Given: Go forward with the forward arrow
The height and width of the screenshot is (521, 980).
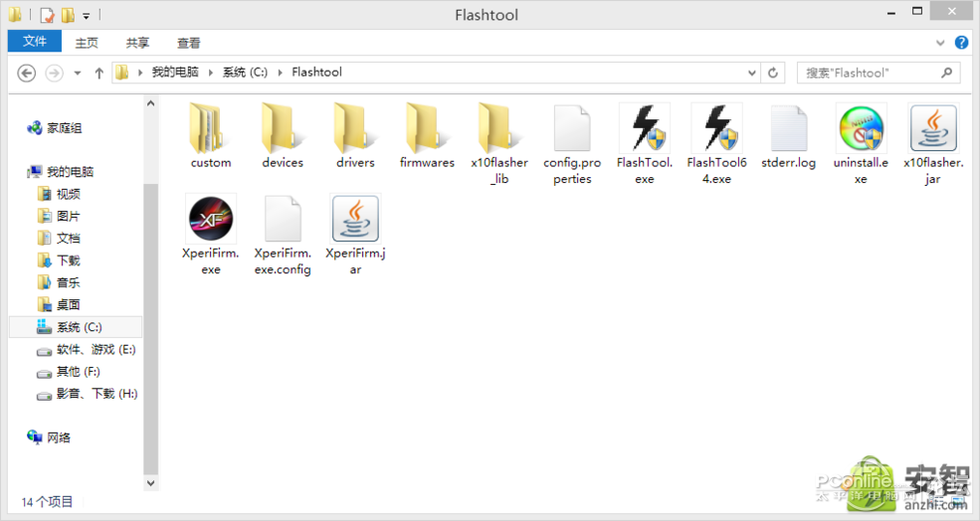Looking at the screenshot, I should pyautogui.click(x=55, y=74).
